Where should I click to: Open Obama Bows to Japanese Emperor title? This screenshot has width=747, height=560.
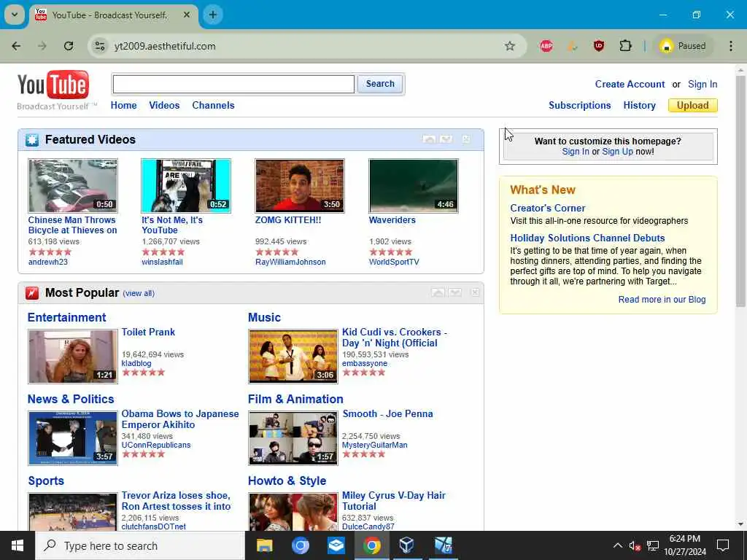[180, 419]
